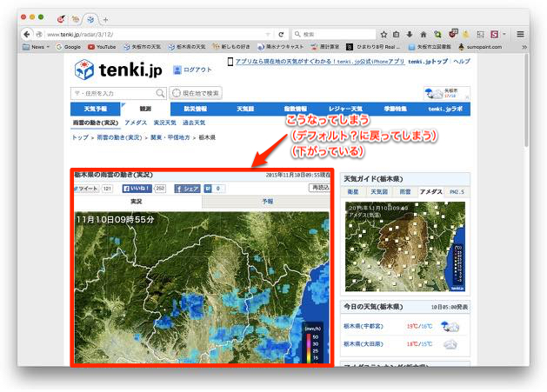This screenshot has width=547, height=392.
Task: Open the News bookmarks folder
Action: (x=38, y=47)
